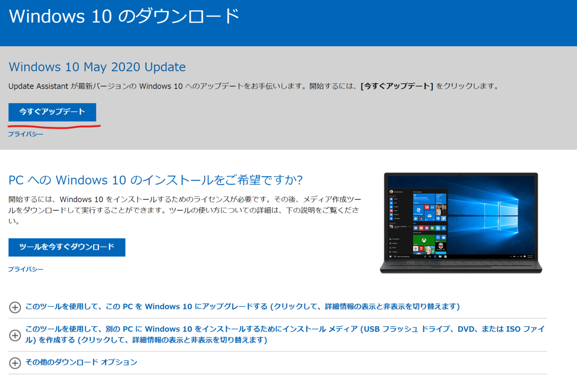Click the その他のダウンロード オプション text
Viewport: 577px width, 392px height.
pyautogui.click(x=81, y=362)
